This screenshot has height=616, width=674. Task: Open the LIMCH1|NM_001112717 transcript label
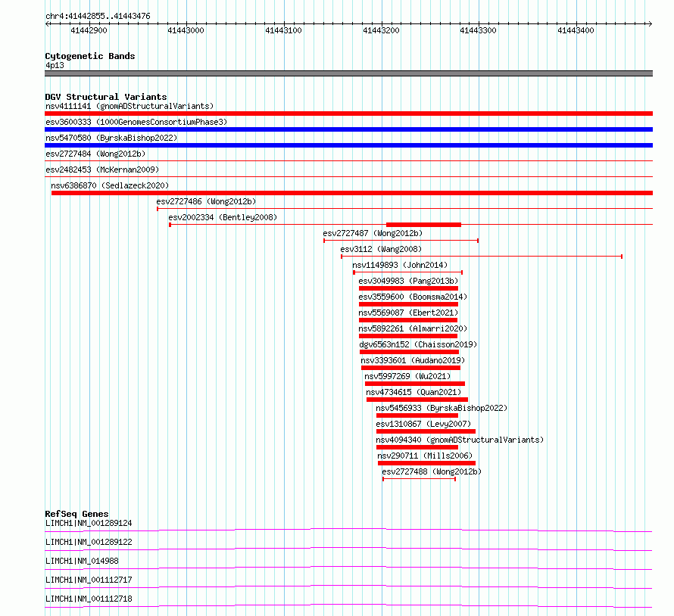point(89,580)
